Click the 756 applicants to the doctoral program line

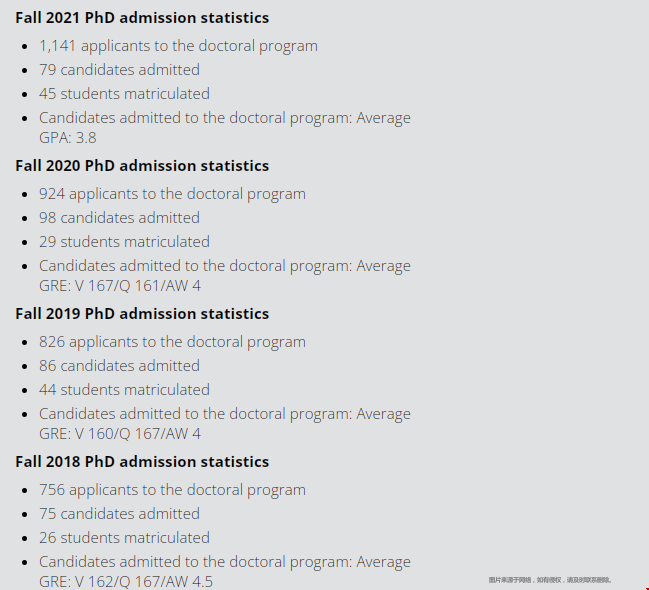click(172, 490)
